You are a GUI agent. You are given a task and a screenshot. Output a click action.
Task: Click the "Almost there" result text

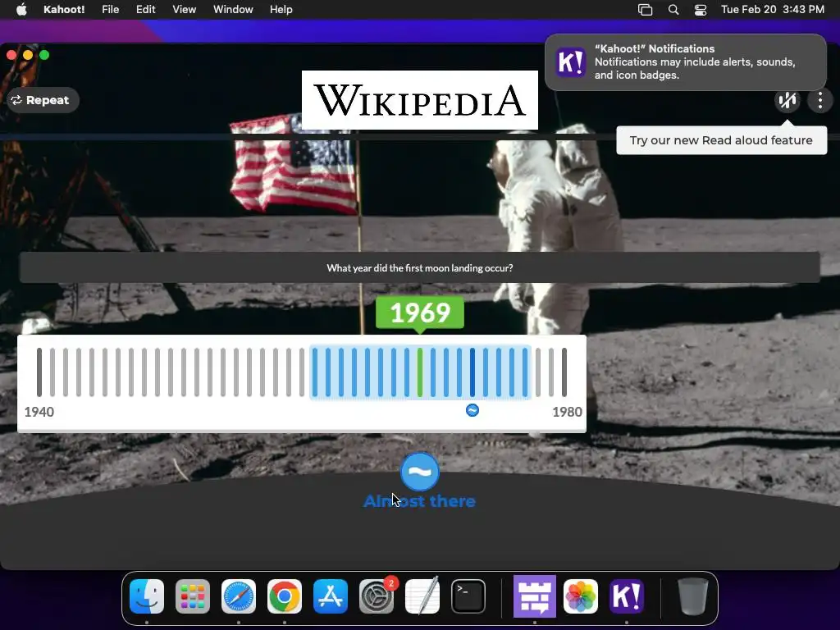420,501
